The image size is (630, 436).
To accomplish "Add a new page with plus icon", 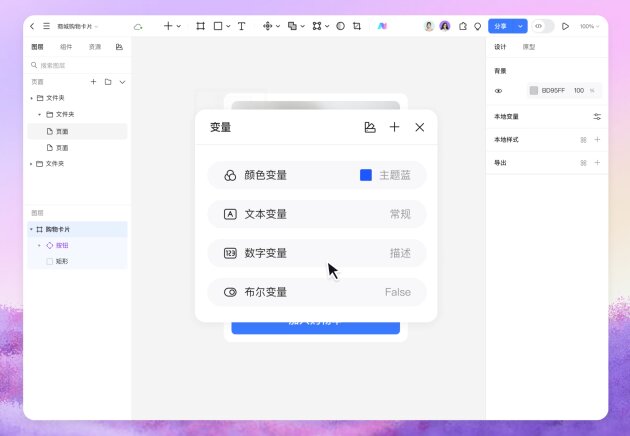I will point(93,82).
